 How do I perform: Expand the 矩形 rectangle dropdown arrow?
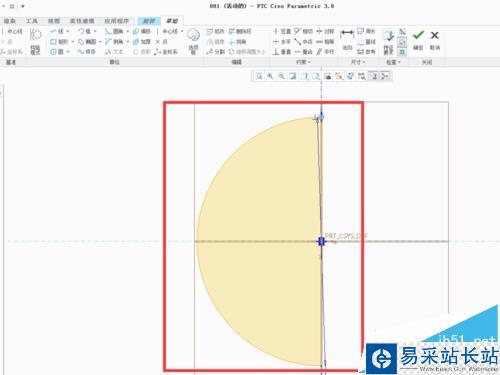[72, 42]
